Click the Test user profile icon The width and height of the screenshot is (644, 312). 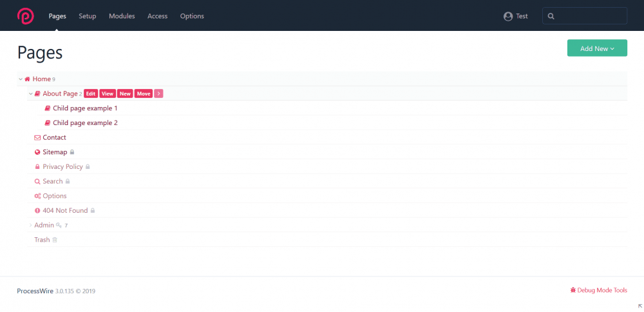click(x=508, y=16)
